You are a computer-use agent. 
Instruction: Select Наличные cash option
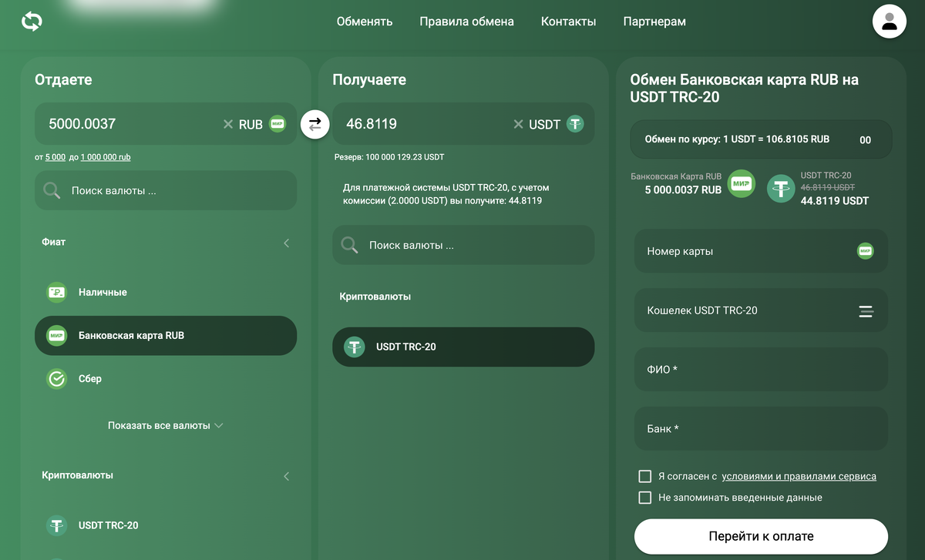click(102, 293)
